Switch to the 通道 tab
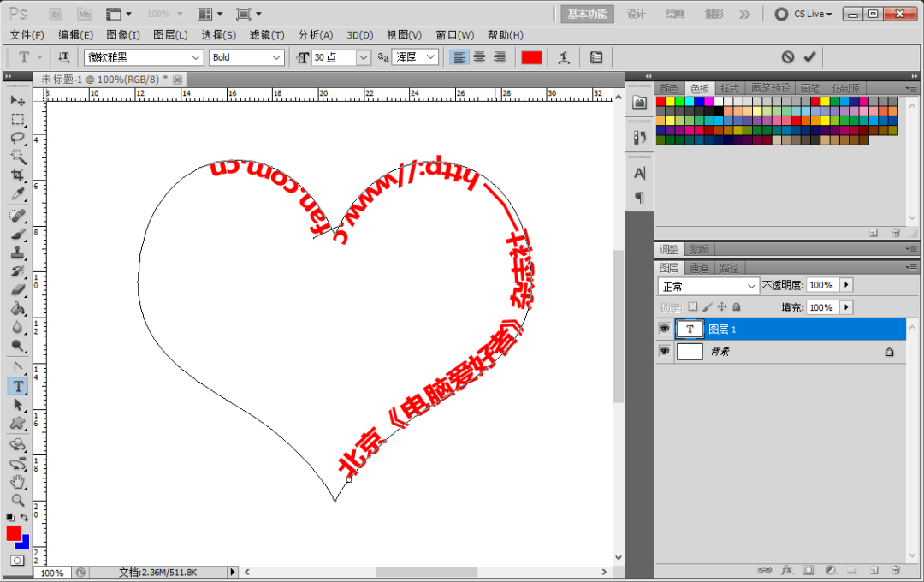 coord(699,268)
